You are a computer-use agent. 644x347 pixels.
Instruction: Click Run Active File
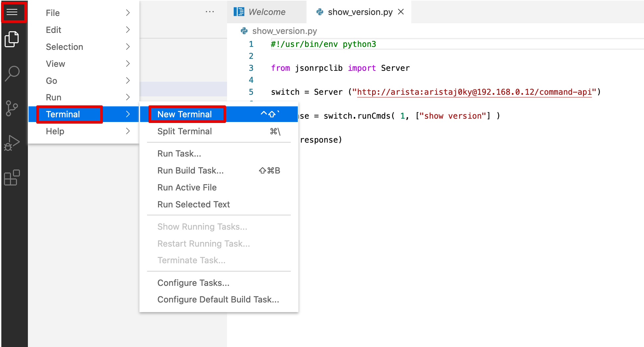coord(187,187)
